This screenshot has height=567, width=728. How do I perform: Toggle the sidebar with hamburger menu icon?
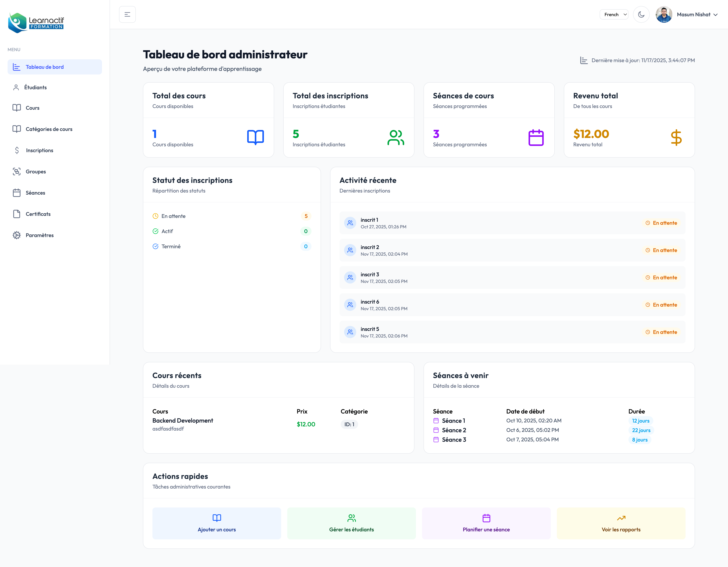coord(127,14)
